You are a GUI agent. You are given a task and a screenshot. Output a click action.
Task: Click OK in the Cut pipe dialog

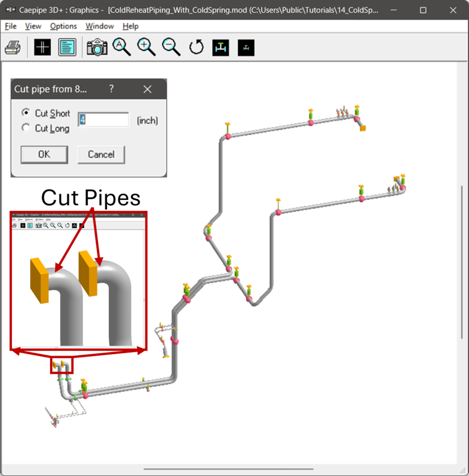pos(44,154)
